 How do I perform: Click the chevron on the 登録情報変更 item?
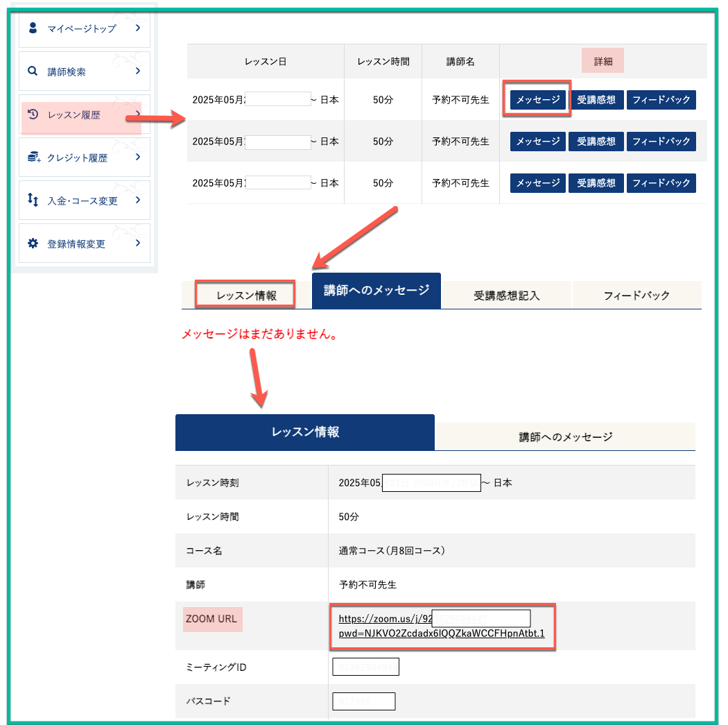pyautogui.click(x=138, y=243)
